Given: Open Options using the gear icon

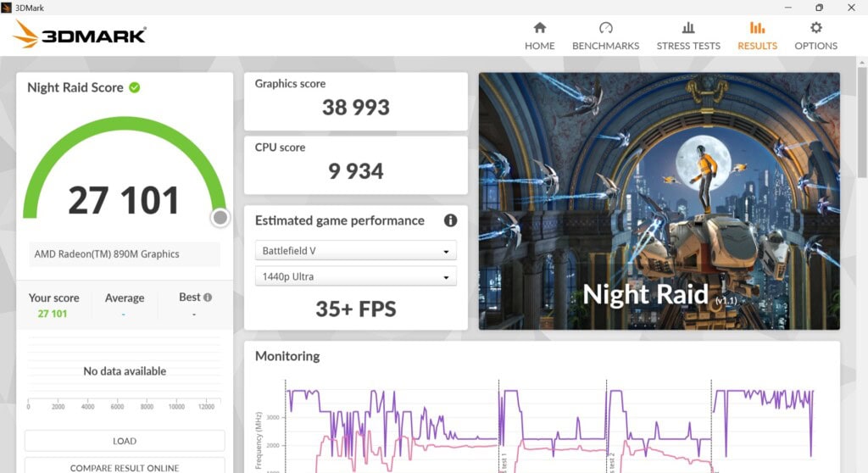Looking at the screenshot, I should 815,28.
